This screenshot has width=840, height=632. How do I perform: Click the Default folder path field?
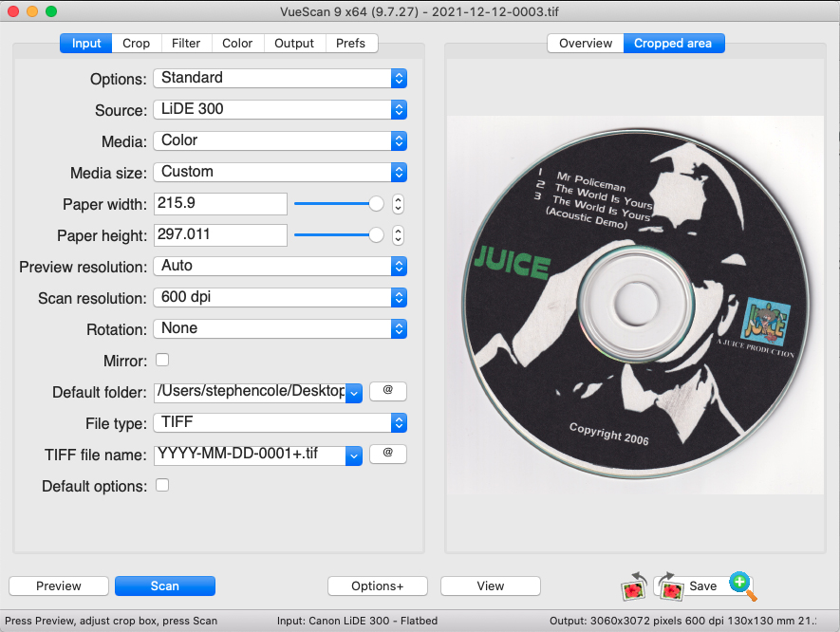point(251,392)
